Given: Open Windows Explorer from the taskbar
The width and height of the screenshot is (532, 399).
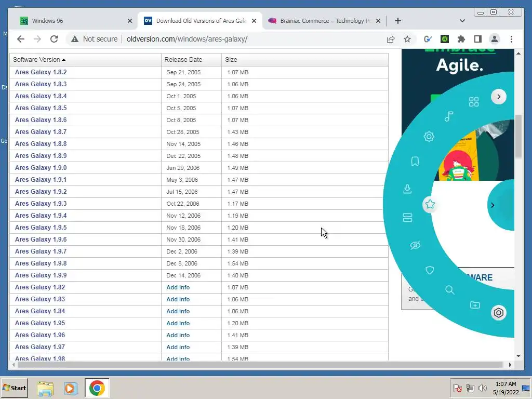Looking at the screenshot, I should click(45, 388).
